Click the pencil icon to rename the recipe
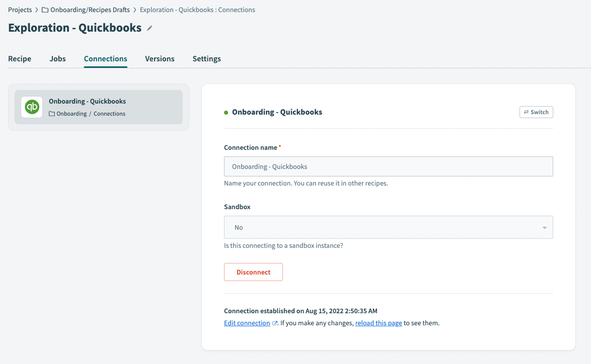 click(x=149, y=29)
